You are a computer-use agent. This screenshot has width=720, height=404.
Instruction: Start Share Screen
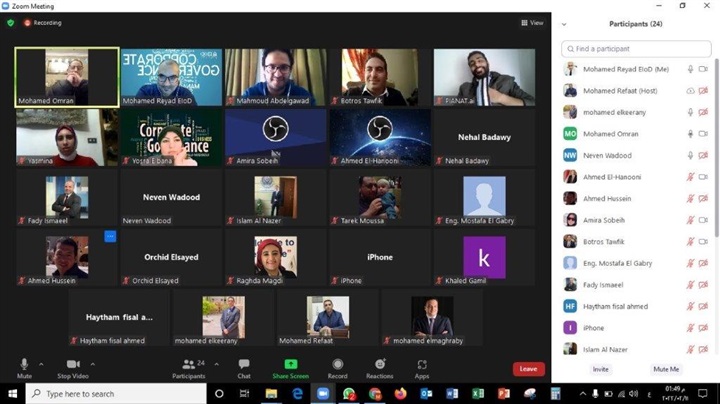(x=291, y=368)
